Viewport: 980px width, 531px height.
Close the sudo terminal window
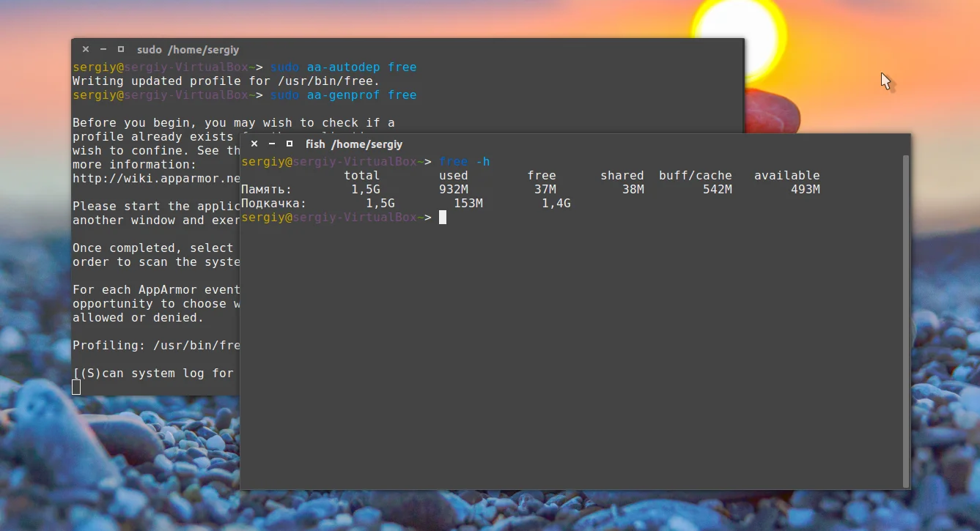[x=86, y=50]
